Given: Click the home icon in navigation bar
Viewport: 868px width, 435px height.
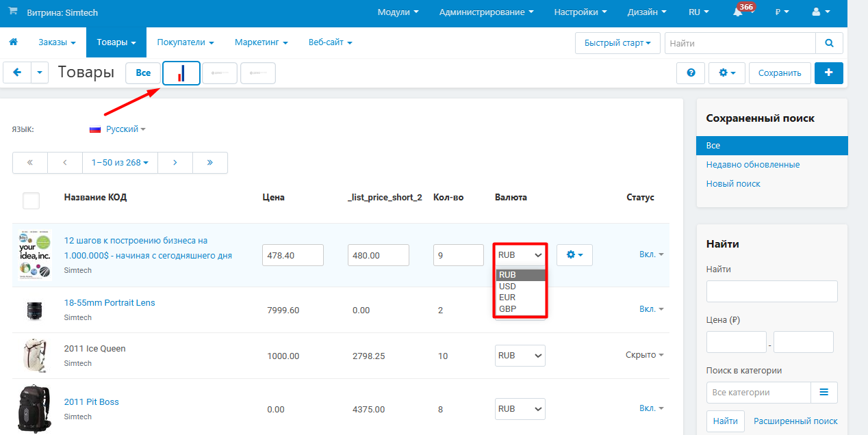Looking at the screenshot, I should (13, 42).
